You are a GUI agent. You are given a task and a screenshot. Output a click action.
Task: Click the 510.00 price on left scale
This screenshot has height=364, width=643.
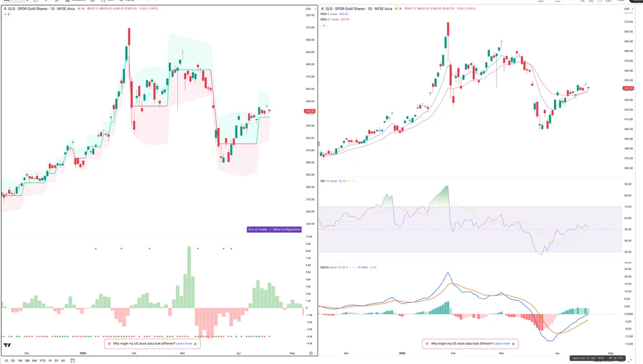point(310,27)
